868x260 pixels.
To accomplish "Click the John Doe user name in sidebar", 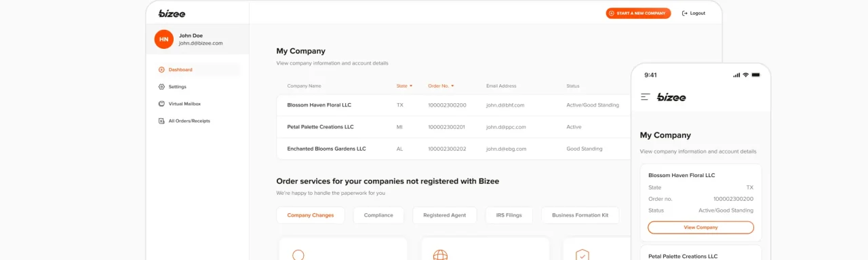I will click(x=191, y=35).
